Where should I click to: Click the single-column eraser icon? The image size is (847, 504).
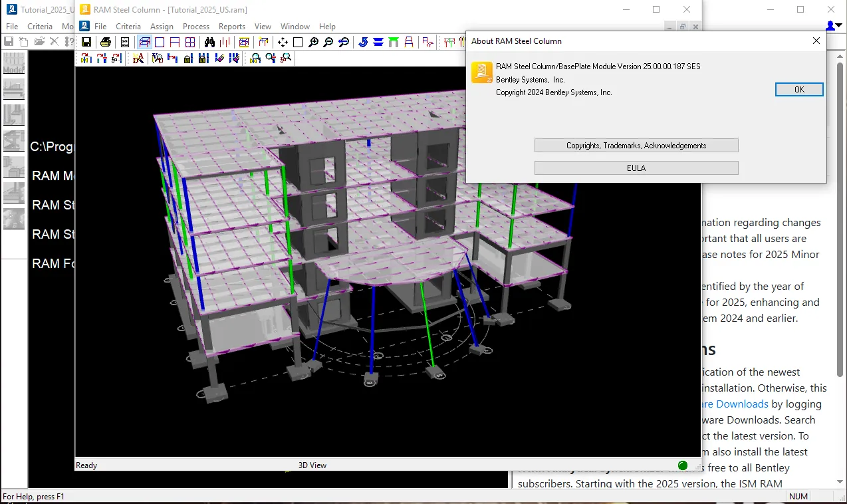[219, 59]
